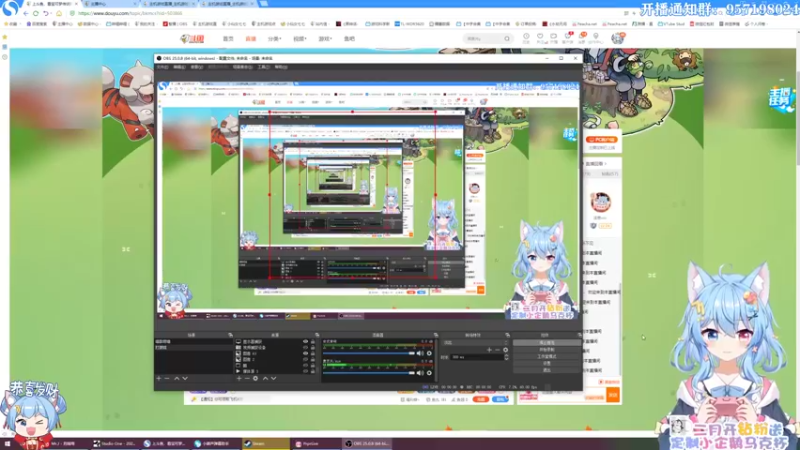Screen dimensions: 800x450
Task: Lock the display capture source
Action: click(x=313, y=342)
